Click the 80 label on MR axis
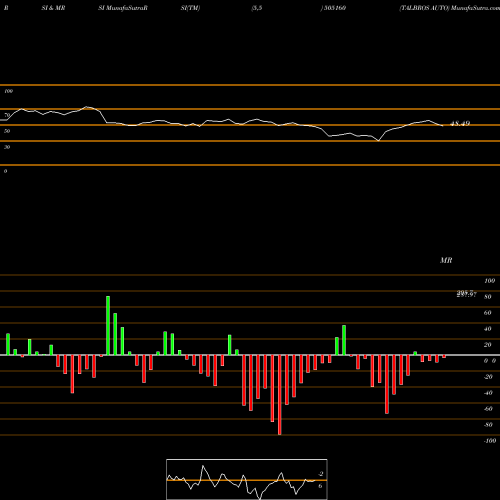Screen dimensions: 500x500 pos(488,297)
